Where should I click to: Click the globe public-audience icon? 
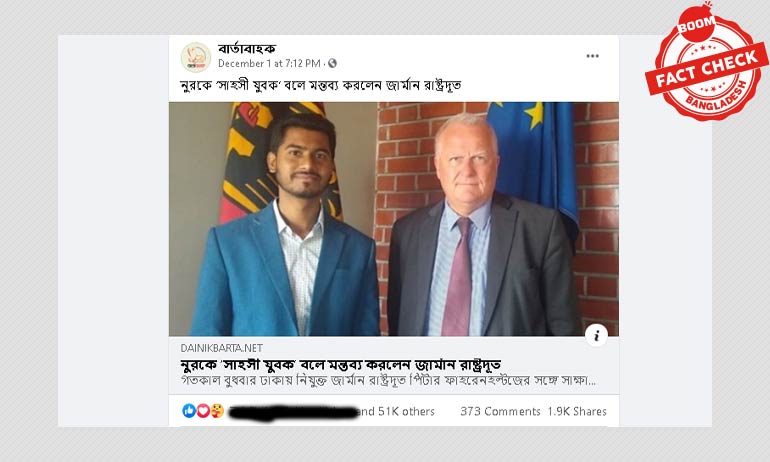332,63
